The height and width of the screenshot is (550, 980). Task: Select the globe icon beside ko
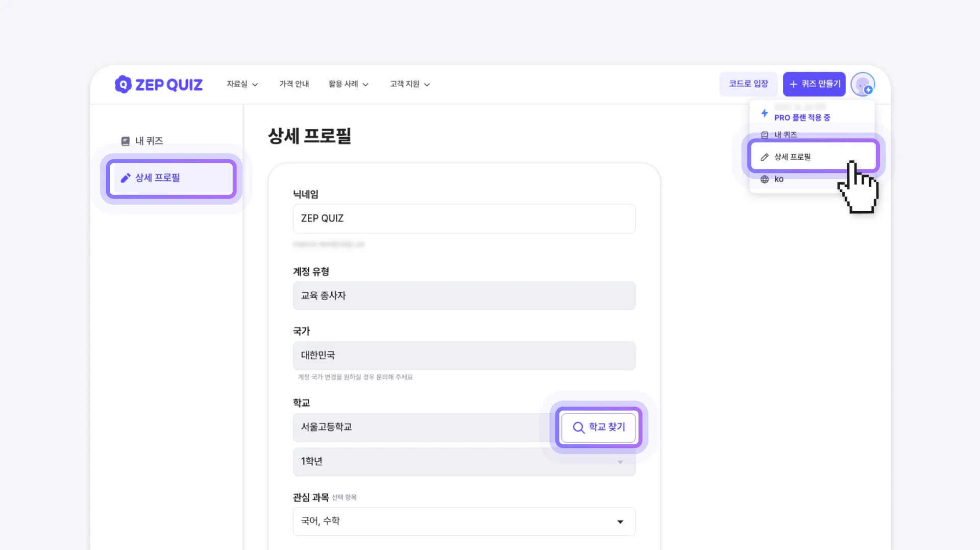764,179
